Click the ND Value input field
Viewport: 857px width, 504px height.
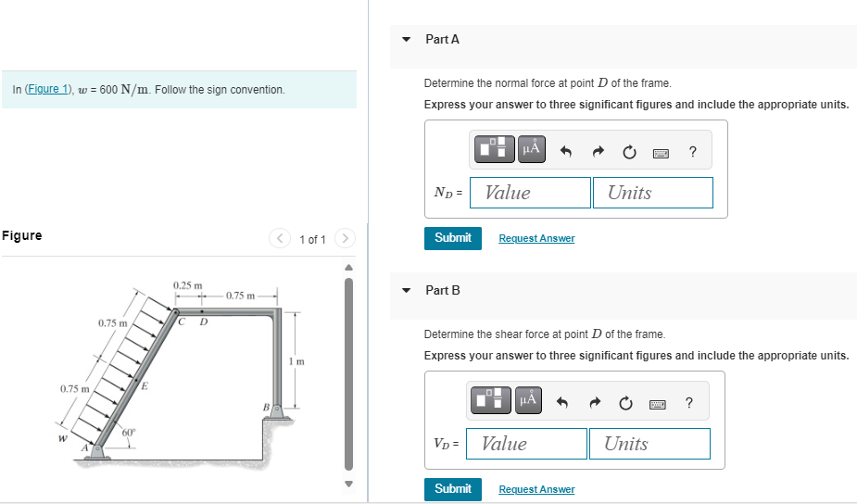point(530,193)
